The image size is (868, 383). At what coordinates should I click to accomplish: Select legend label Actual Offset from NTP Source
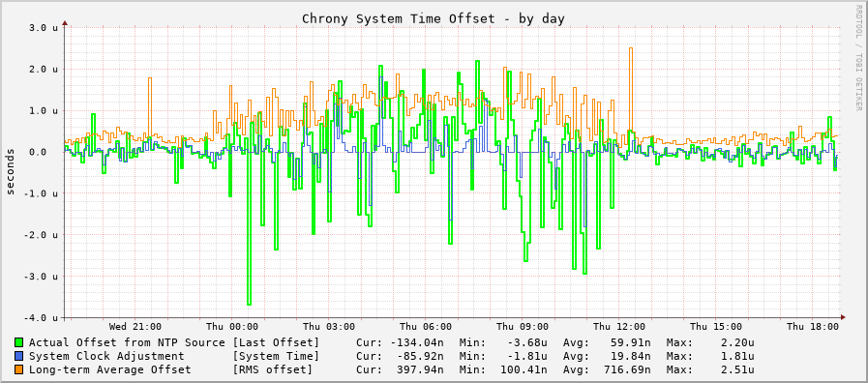tap(127, 342)
